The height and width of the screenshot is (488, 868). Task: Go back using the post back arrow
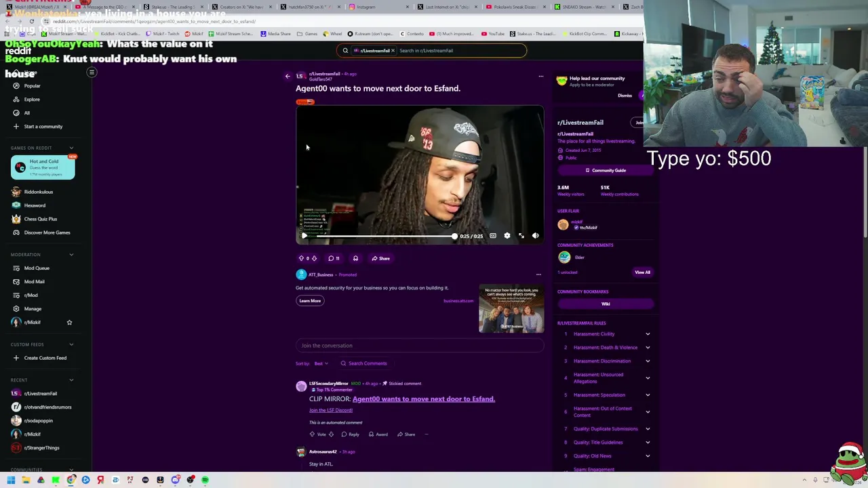coord(288,77)
